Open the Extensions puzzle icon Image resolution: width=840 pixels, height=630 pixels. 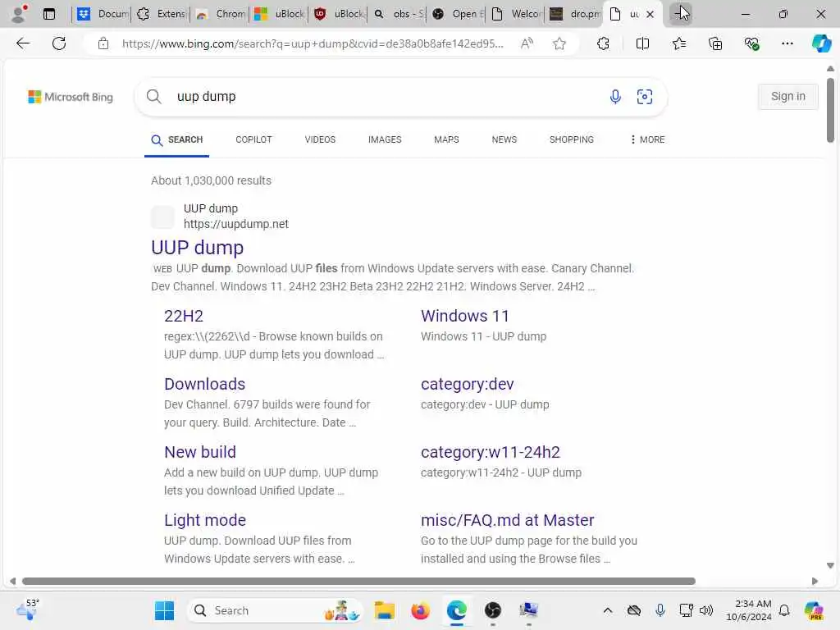[603, 43]
